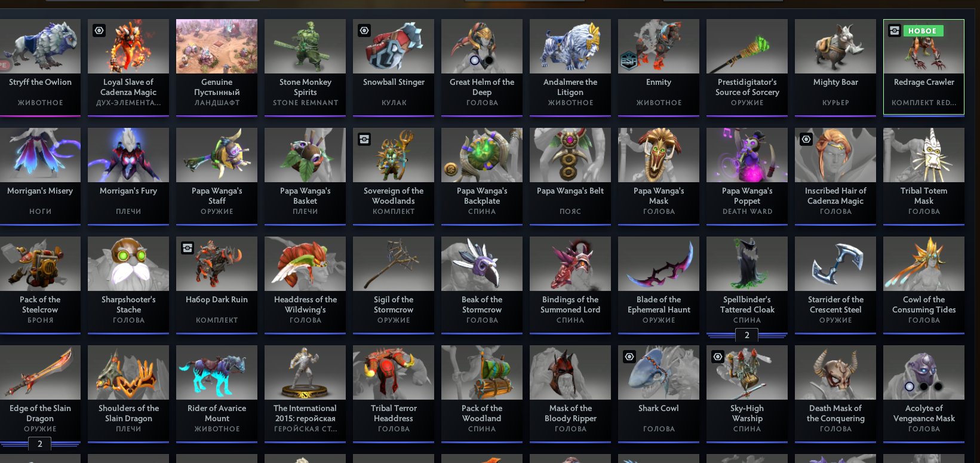Select the Stryff the Owlion item
Viewport: 980px width, 463px height.
40,67
